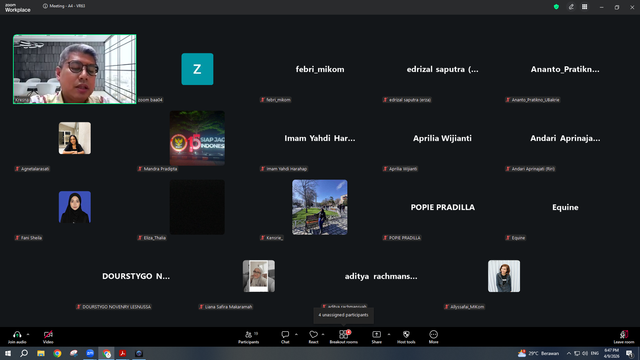Select Mandra Pradipta's profile picture
640x360 pixels.
[197, 138]
